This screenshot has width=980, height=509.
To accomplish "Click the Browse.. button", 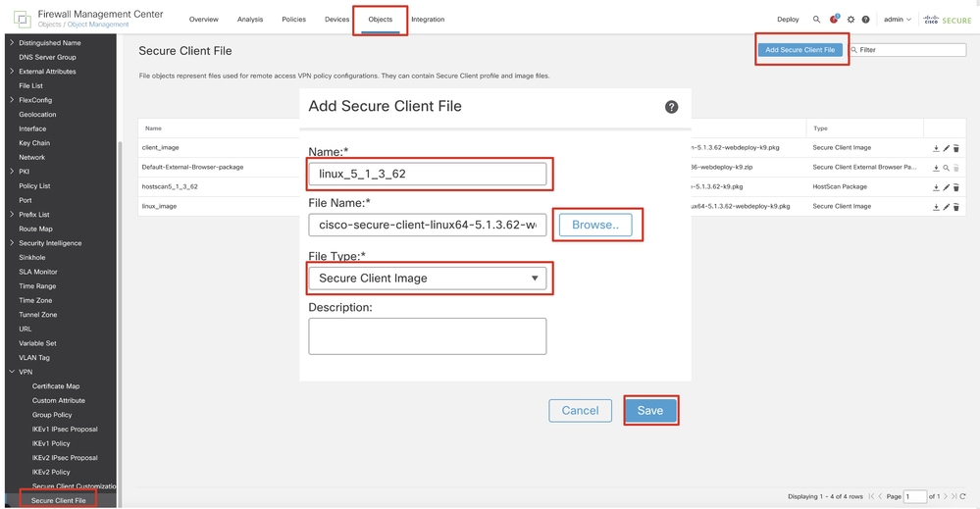I will (x=595, y=225).
